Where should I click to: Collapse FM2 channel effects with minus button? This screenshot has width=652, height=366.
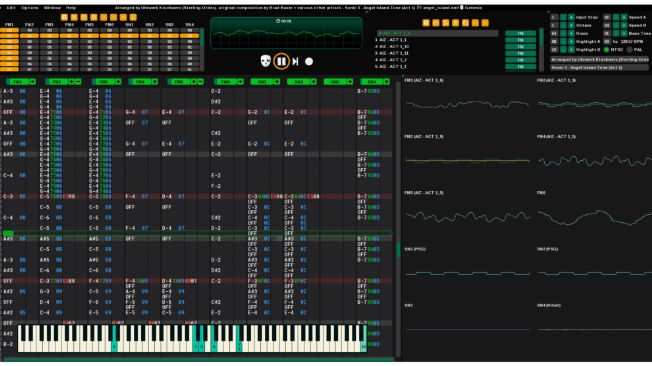coord(78,82)
